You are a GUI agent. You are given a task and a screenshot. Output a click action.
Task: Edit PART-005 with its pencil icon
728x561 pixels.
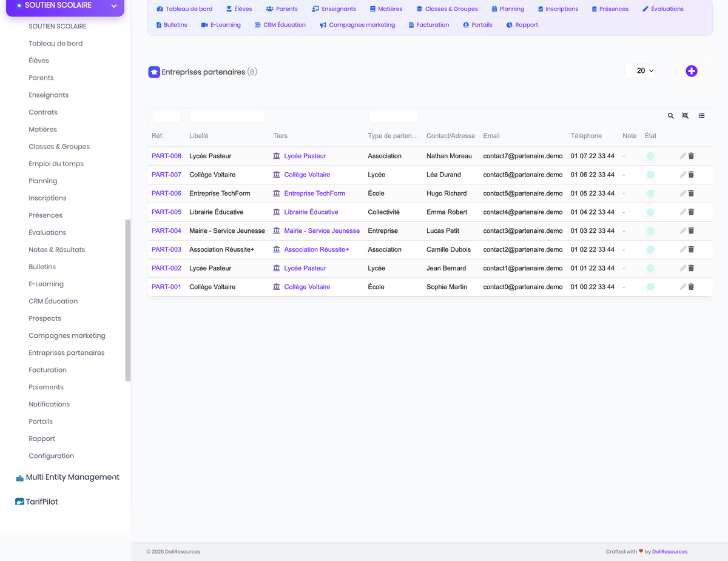[682, 212]
